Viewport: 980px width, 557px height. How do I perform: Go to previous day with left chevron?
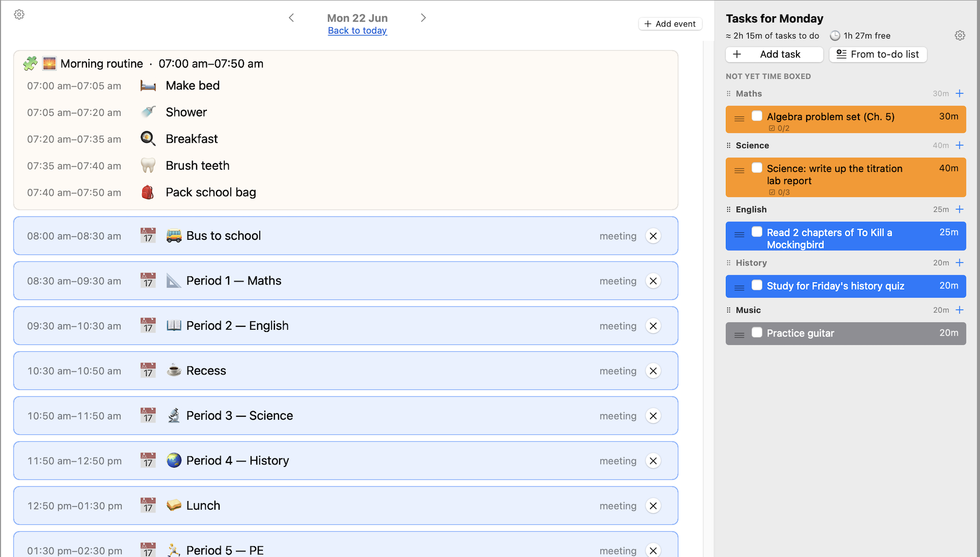click(x=291, y=18)
